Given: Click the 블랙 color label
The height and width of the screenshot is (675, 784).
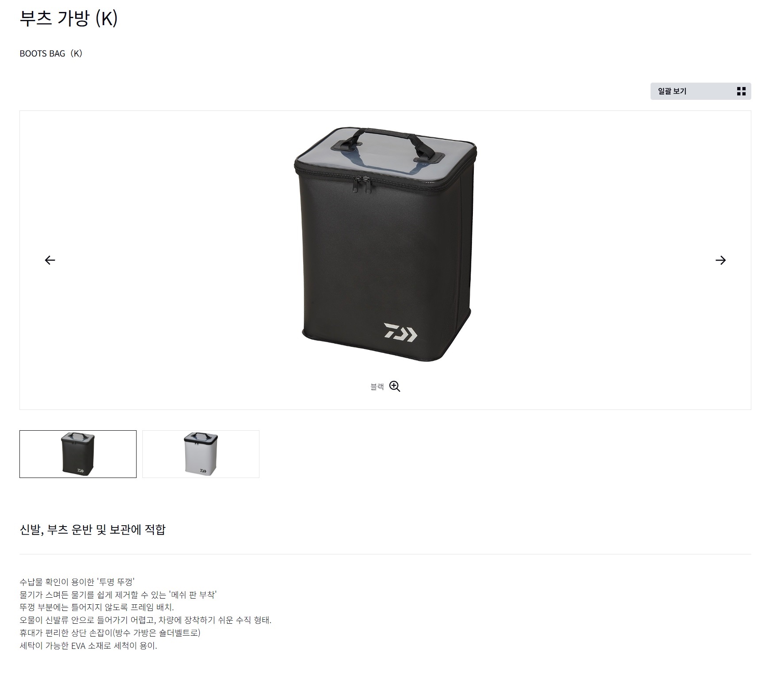Looking at the screenshot, I should [x=377, y=387].
